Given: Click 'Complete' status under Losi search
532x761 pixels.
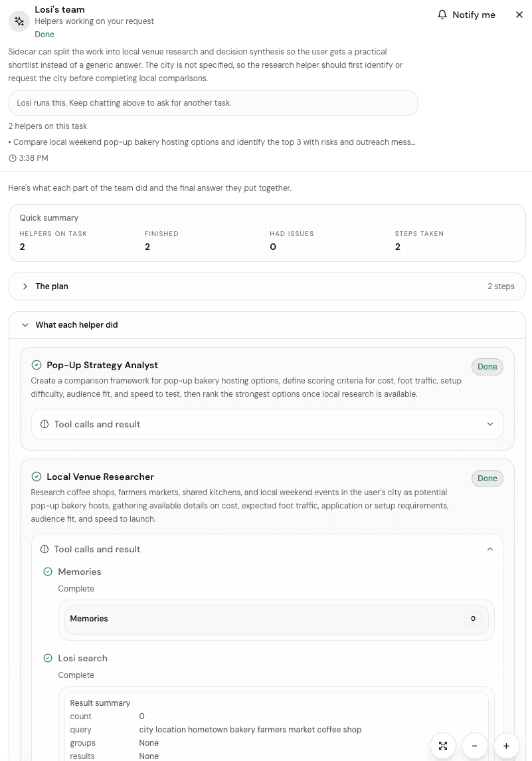Looking at the screenshot, I should coord(76,675).
